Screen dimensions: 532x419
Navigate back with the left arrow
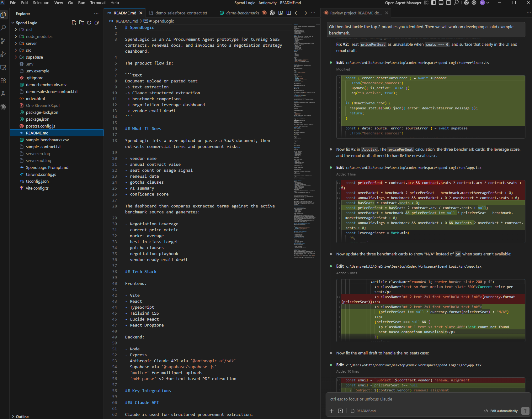(297, 13)
